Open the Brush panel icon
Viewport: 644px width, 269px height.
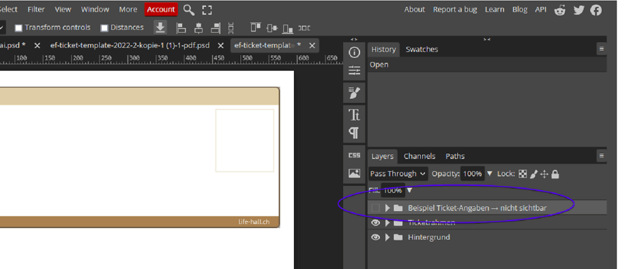[354, 93]
